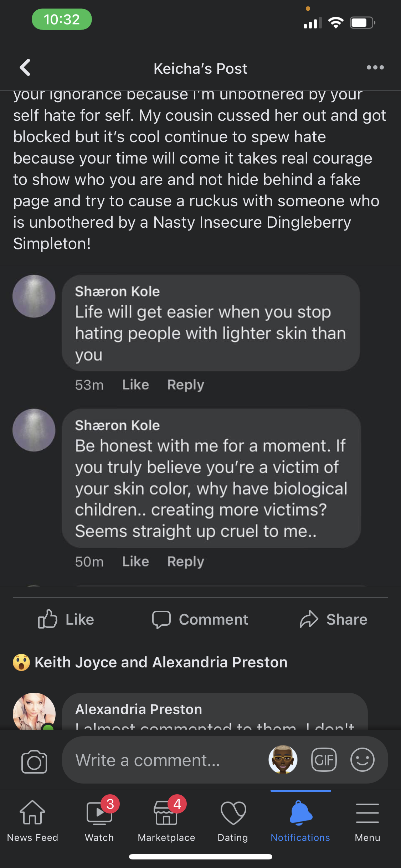This screenshot has width=401, height=868.
Task: Open the GIF picker in the comment box
Action: (x=324, y=760)
